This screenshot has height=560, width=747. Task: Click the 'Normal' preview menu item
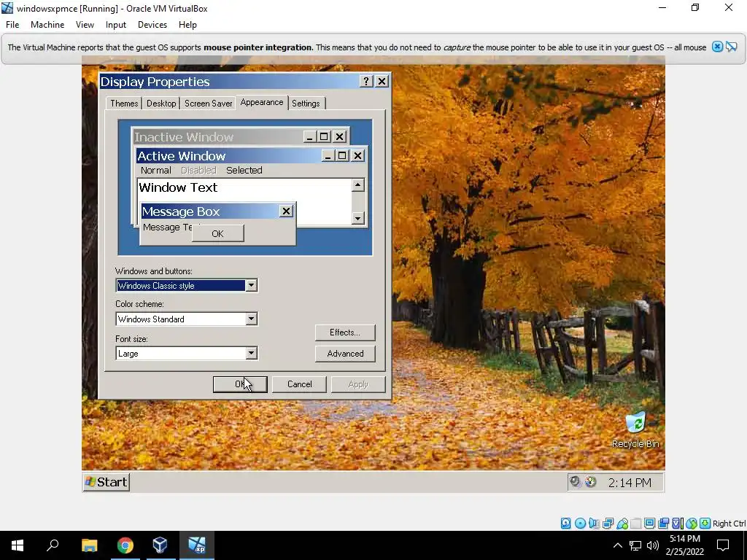156,170
